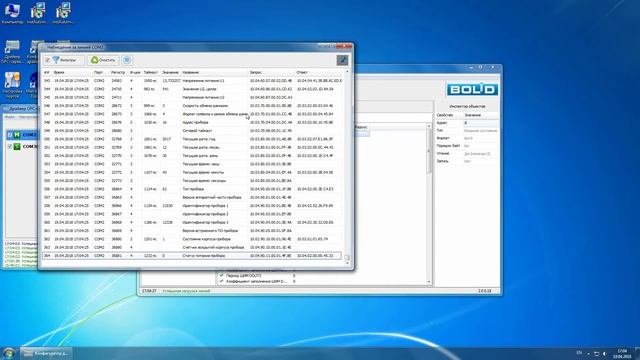Click Коэффициент заполнения ШИМ list row
This screenshot has height=360, width=640.
257,281
